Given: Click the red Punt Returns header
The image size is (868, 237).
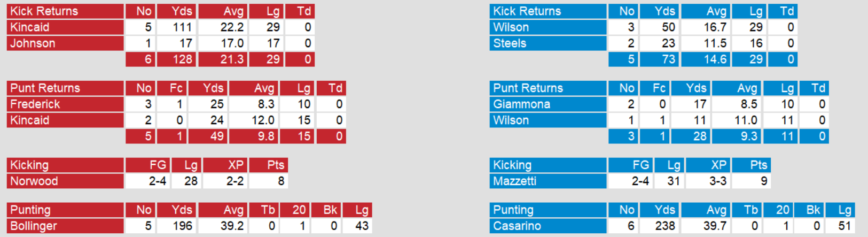Looking at the screenshot, I should click(65, 88).
